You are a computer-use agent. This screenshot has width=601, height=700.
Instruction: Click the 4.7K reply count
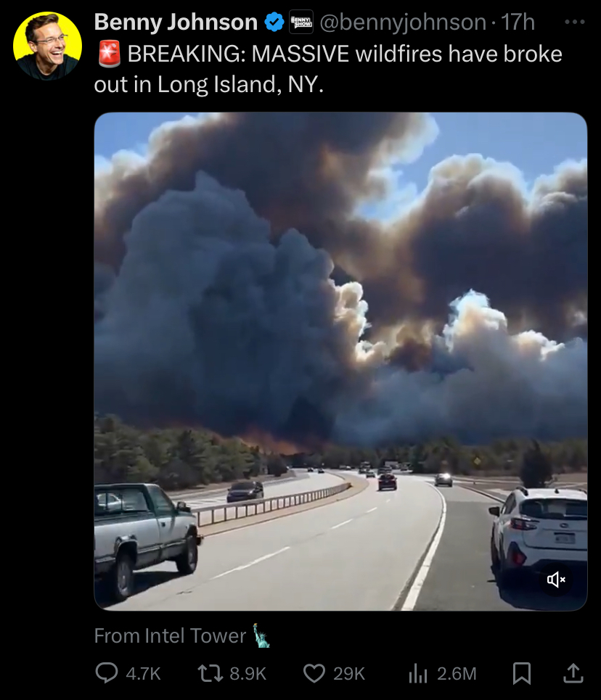coord(143,674)
